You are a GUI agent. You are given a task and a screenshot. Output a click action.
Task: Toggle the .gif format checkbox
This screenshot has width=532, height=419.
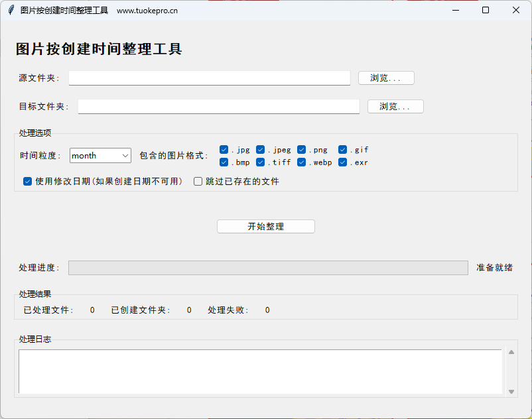pos(343,149)
